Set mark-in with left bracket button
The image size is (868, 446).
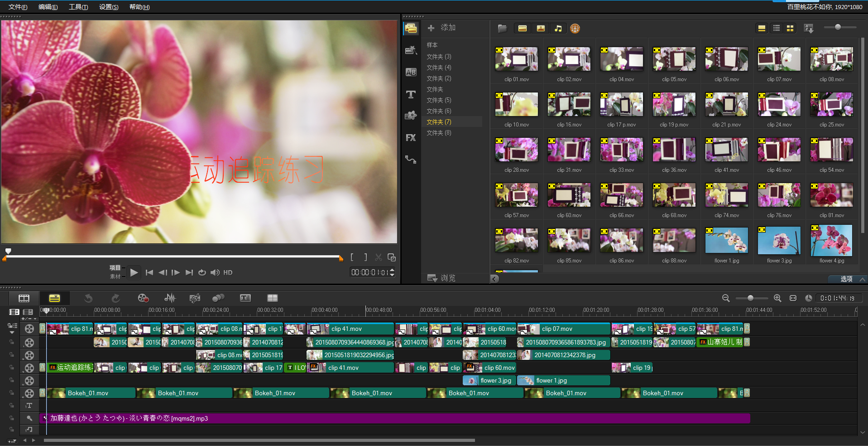(352, 257)
